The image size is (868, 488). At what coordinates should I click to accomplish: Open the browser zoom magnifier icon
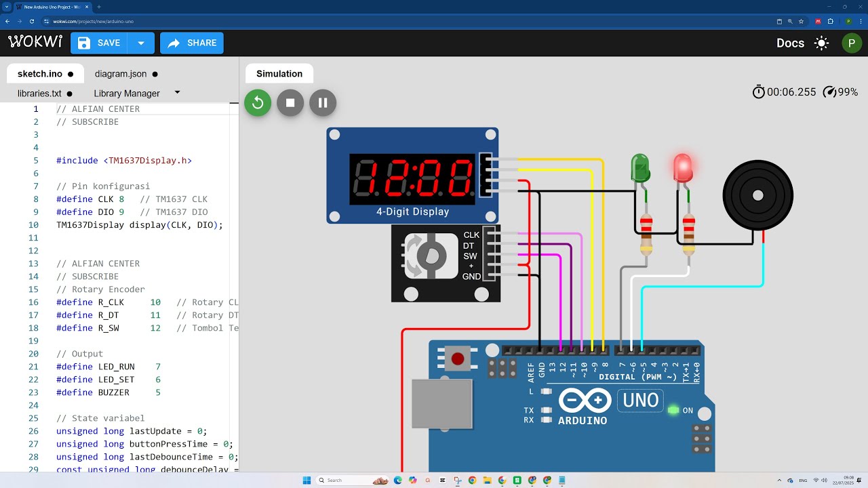pyautogui.click(x=790, y=21)
